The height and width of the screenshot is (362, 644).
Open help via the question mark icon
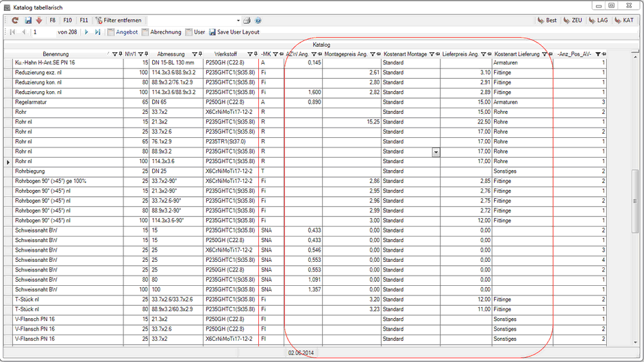258,21
